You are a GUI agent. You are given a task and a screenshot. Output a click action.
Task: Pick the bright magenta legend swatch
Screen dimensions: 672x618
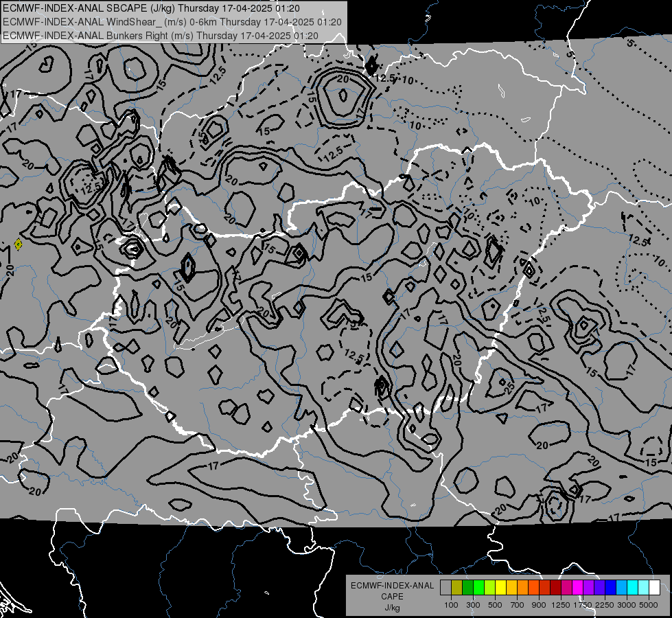click(578, 588)
